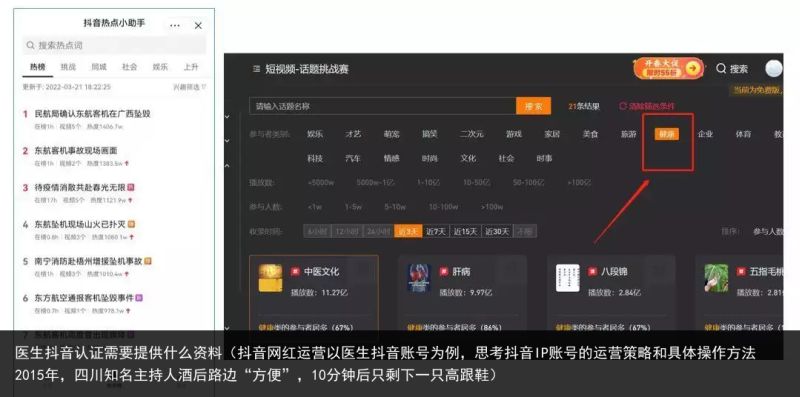Open hot topic 东航客机事故现场画面
This screenshot has width=800, height=397.
76,151
